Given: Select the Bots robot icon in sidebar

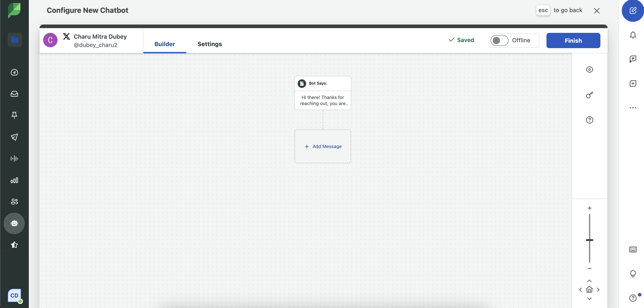Looking at the screenshot, I should click(14, 223).
